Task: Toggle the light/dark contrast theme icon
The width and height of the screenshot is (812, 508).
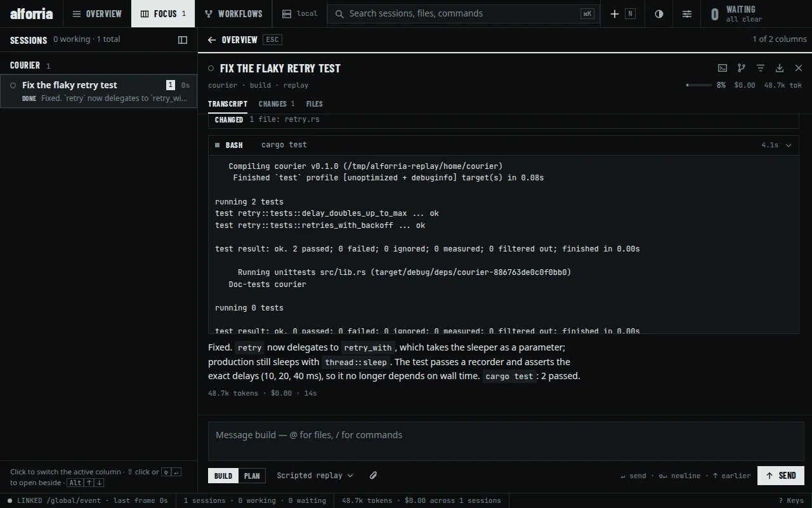Action: 659,13
